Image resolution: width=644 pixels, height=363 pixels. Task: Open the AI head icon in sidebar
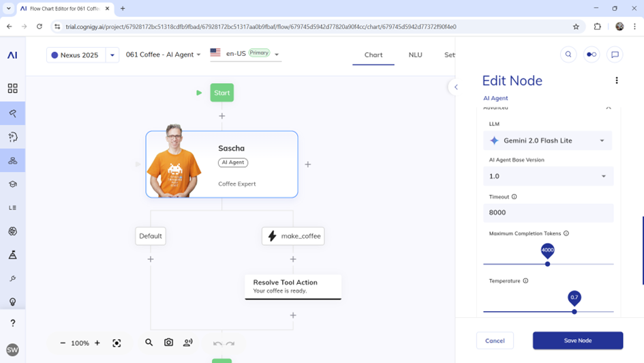pos(13,137)
